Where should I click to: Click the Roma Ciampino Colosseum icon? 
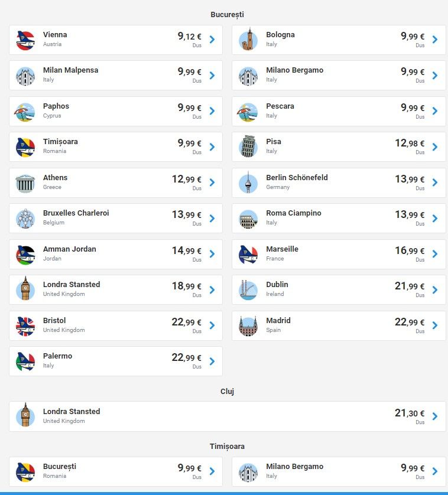[248, 219]
